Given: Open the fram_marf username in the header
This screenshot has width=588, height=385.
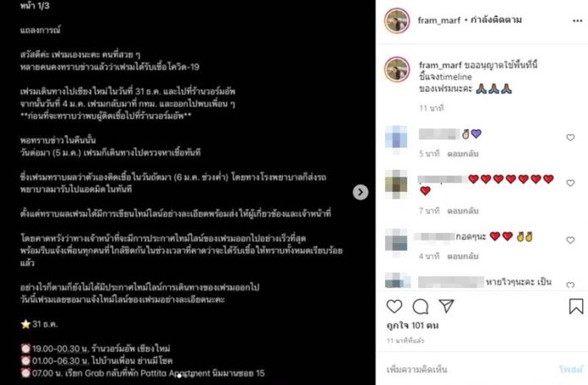Looking at the screenshot, I should click(439, 20).
